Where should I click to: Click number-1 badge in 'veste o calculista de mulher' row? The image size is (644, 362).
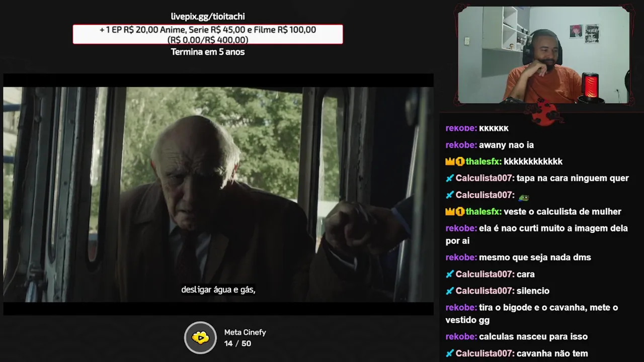pos(460,212)
